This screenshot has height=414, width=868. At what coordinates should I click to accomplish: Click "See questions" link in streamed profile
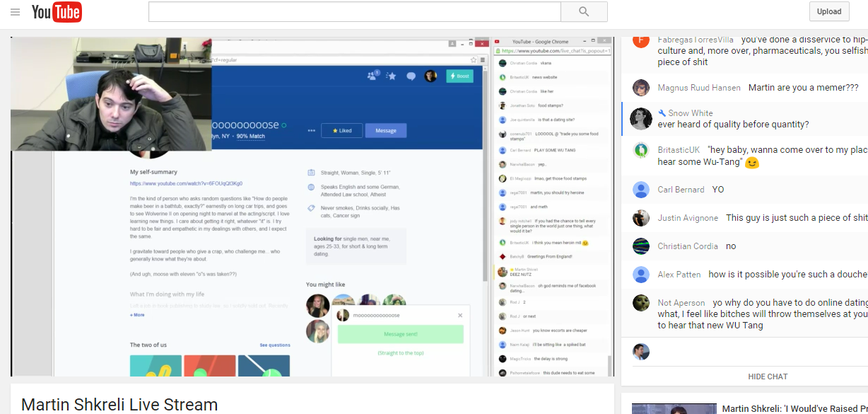click(x=275, y=345)
